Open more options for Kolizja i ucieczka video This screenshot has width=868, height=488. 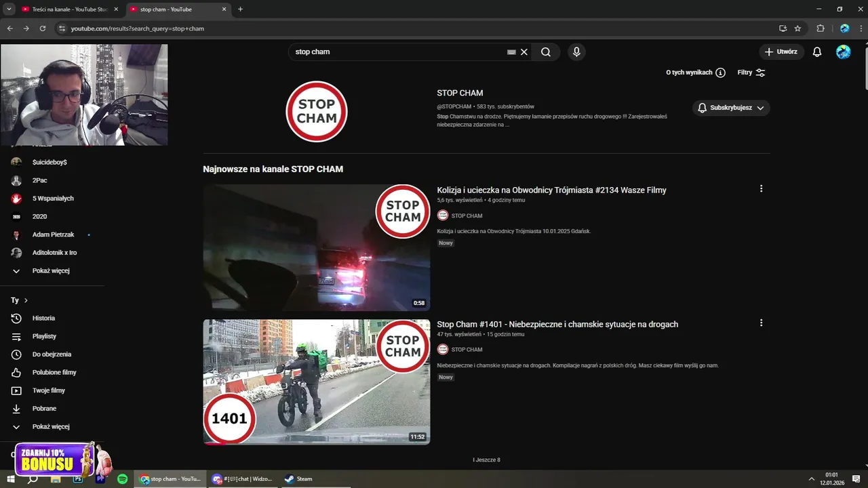click(761, 189)
